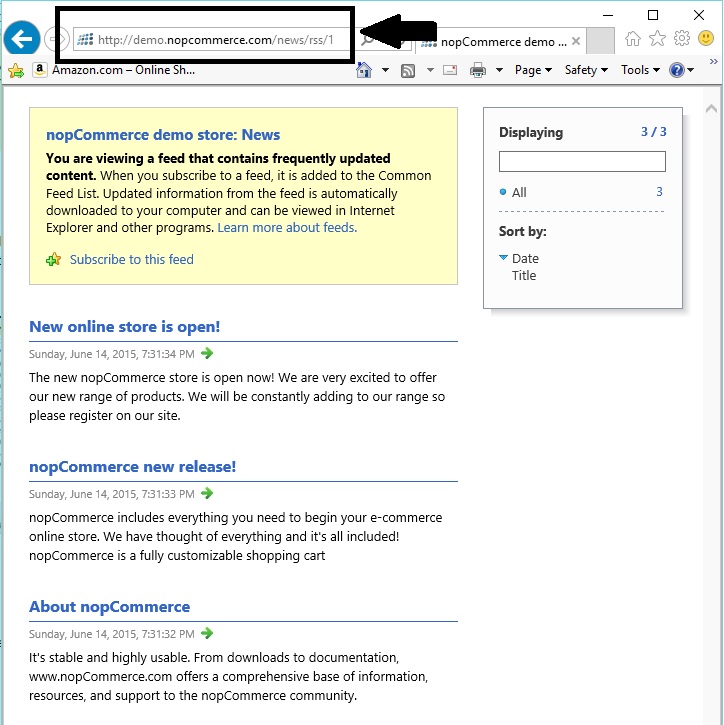Open the Amazon.com favorites bar link
724x725 pixels.
pyautogui.click(x=114, y=70)
